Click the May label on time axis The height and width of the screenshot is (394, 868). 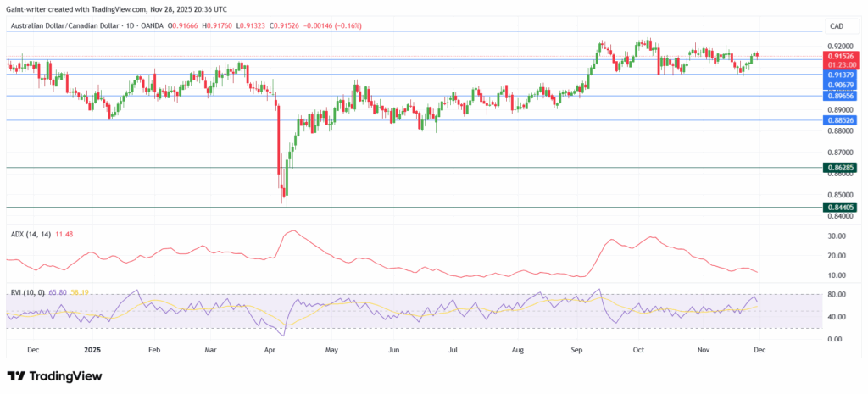click(331, 350)
